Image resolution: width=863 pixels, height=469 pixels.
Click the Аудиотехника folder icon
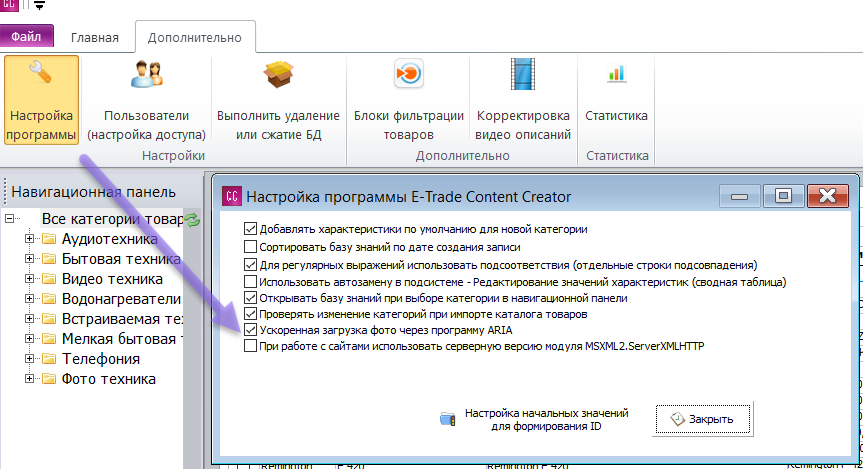pyautogui.click(x=50, y=239)
